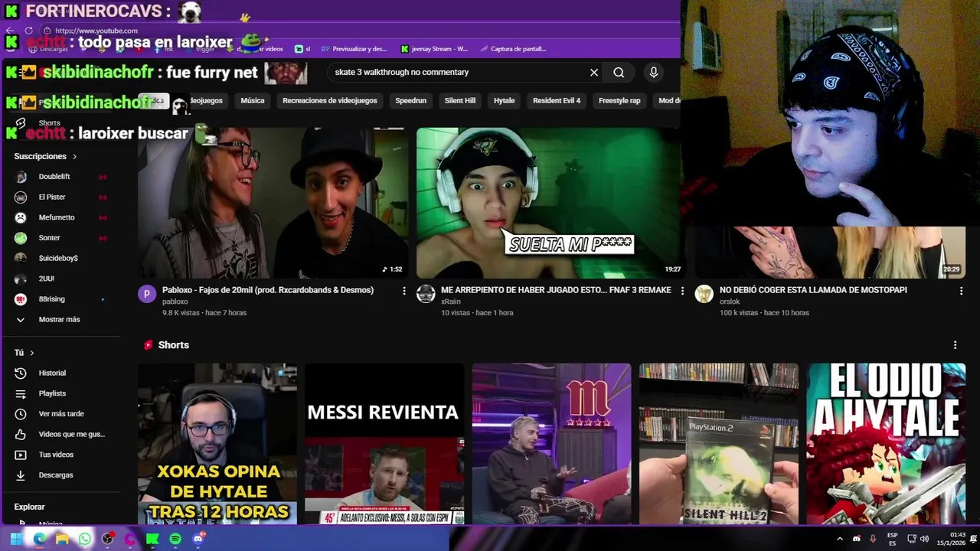Select the Resident Evil 4 chip

pos(557,100)
